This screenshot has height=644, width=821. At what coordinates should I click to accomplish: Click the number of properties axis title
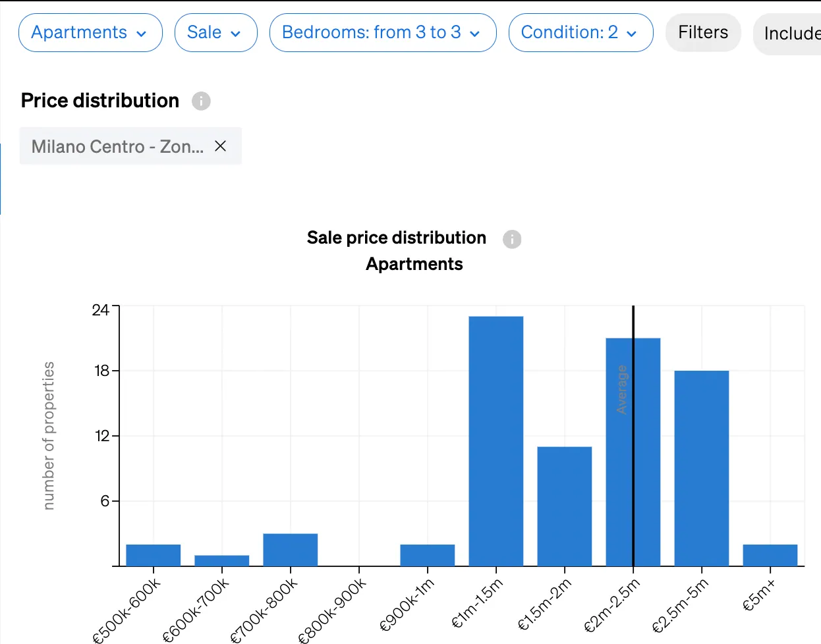(49, 435)
